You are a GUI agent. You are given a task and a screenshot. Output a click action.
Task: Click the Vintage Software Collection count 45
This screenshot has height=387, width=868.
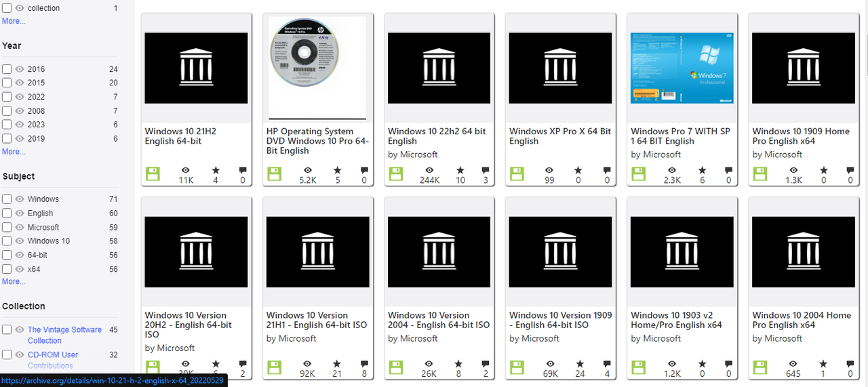point(113,329)
